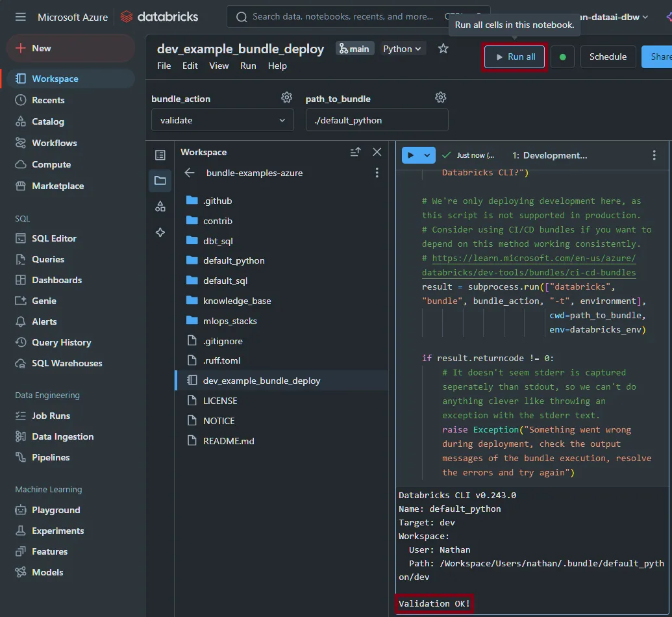Click the Schedule button

[608, 57]
